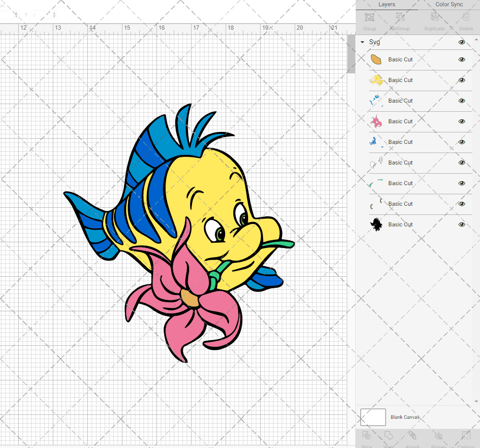The width and height of the screenshot is (480, 448).
Task: Click the fish artwork on the canvas
Action: click(179, 233)
